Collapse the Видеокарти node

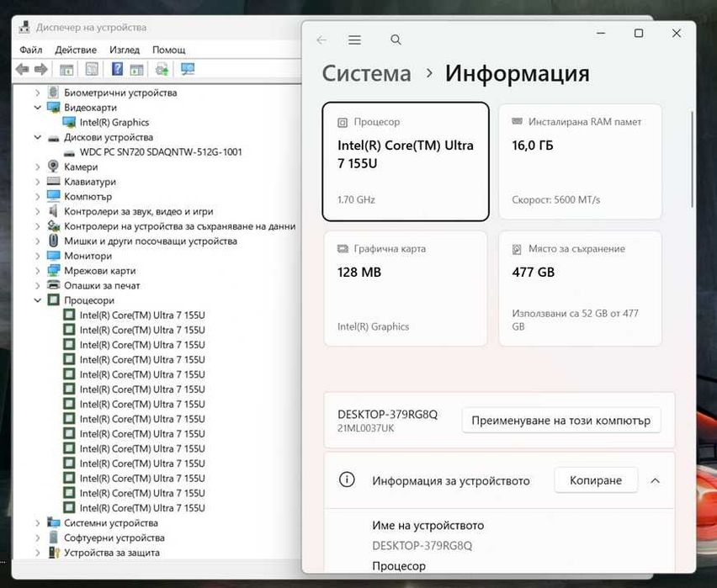38,108
